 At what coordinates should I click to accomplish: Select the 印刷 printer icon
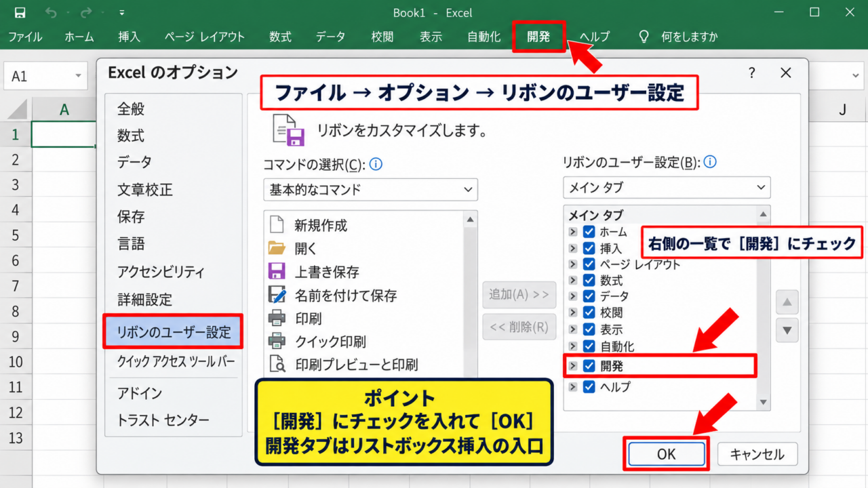[276, 317]
